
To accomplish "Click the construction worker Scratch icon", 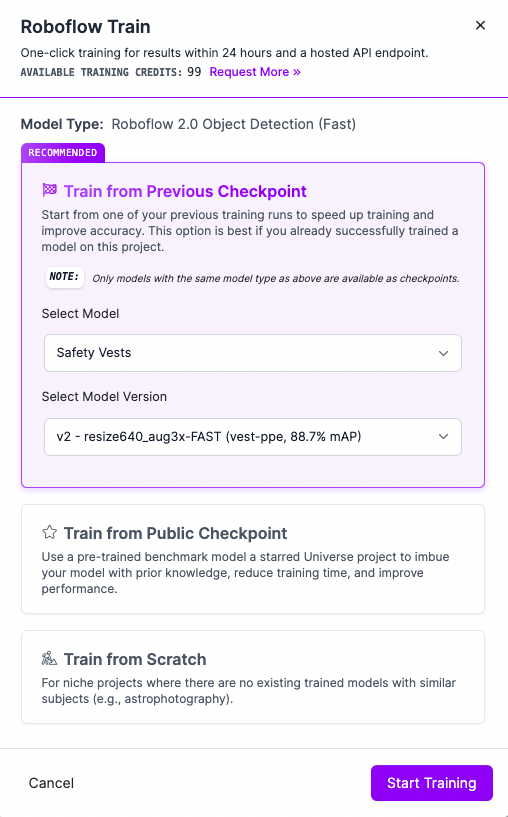I will (x=49, y=659).
